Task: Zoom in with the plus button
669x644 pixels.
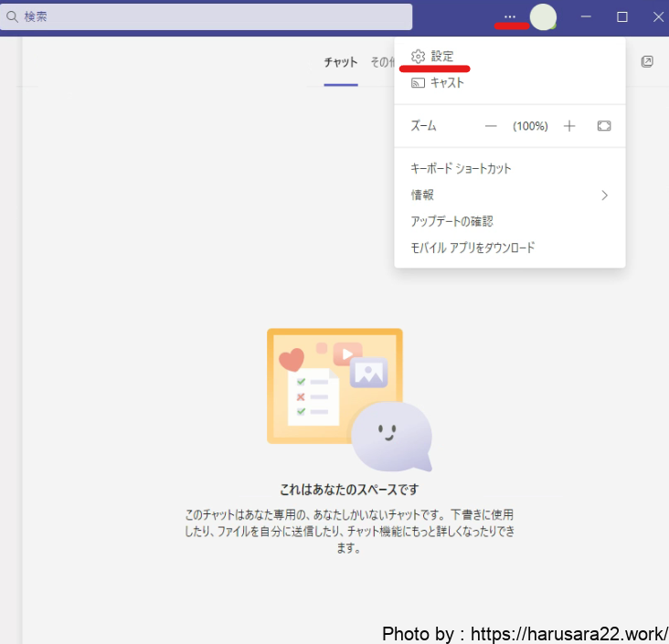Action: (x=569, y=126)
